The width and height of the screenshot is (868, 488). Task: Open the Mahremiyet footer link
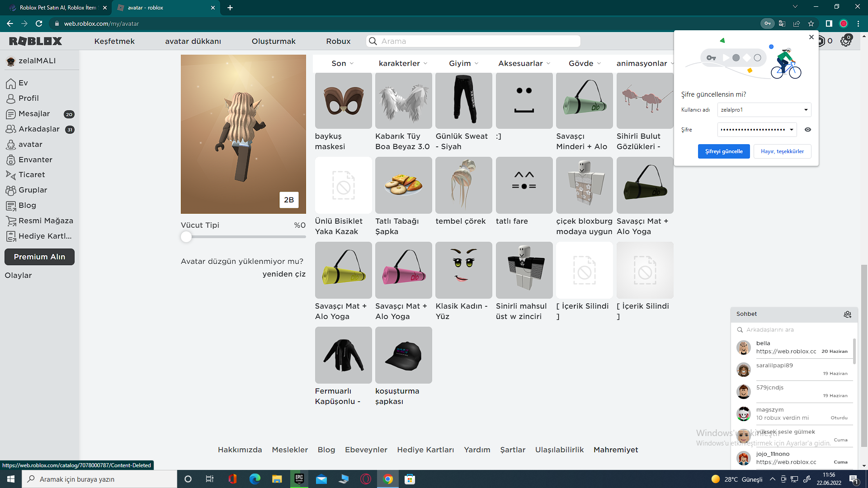(x=616, y=450)
